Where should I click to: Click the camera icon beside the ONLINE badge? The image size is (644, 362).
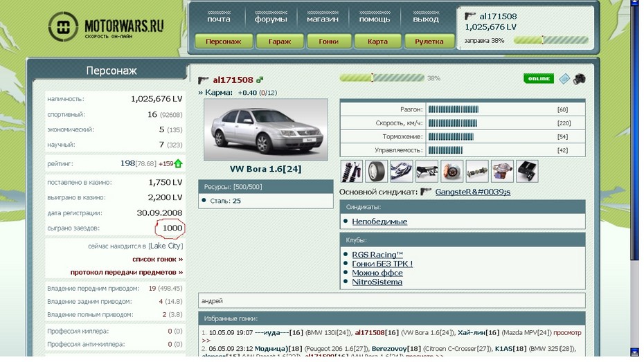pos(579,79)
